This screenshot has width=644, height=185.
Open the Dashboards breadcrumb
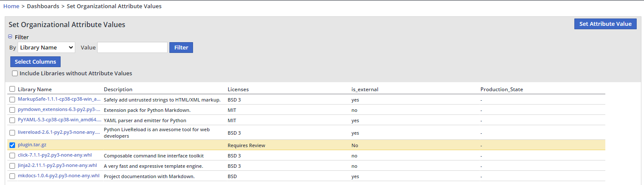click(42, 6)
